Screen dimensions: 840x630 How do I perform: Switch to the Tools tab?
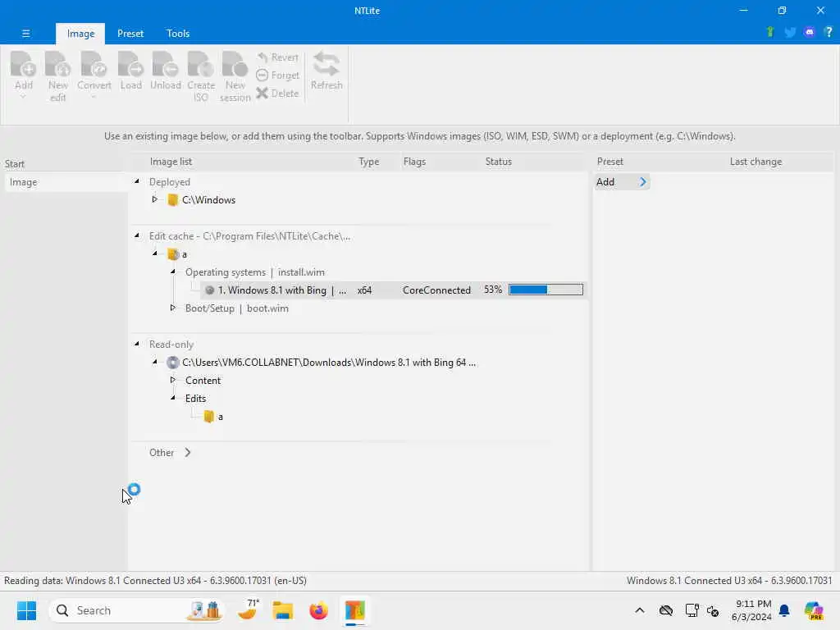point(178,33)
